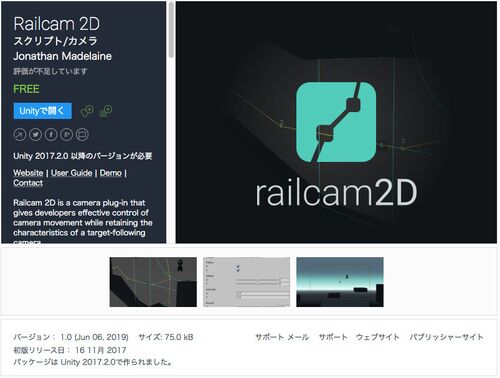The width and height of the screenshot is (500, 378).
Task: Click 'Unity 2017.2.0 以降のバージョンが必要' text
Action: click(83, 156)
